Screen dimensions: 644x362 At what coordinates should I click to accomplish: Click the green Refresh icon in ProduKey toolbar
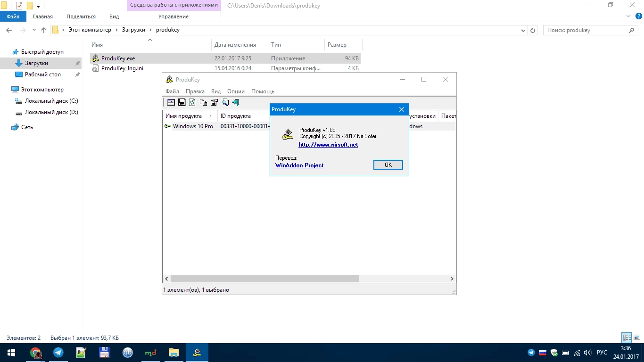192,102
